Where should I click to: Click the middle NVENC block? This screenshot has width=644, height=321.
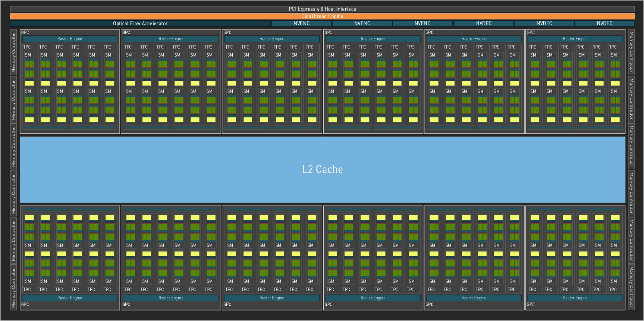tap(362, 23)
